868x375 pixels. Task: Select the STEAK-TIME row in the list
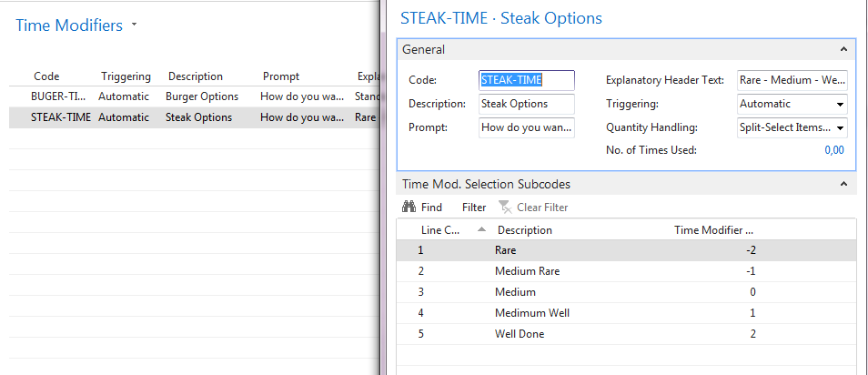click(61, 117)
